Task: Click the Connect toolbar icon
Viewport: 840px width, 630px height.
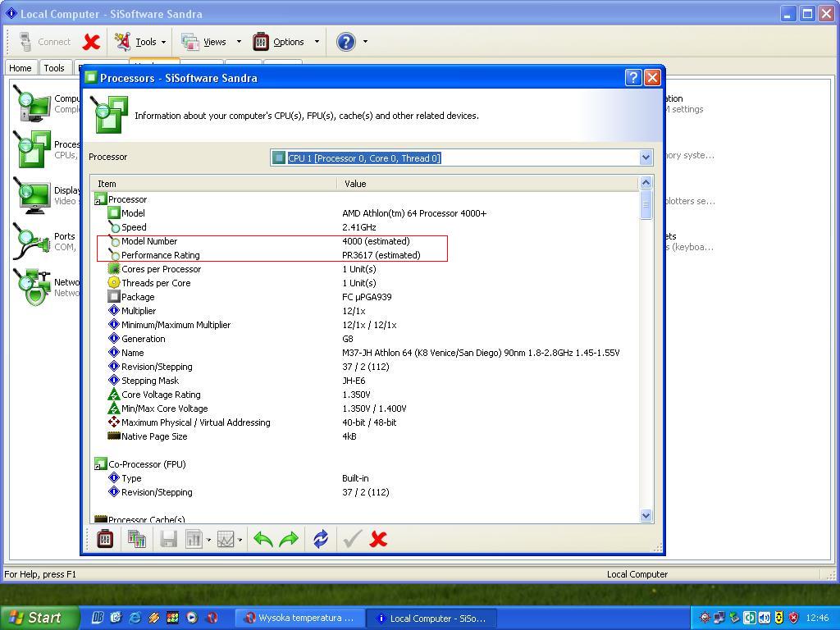Action: coord(25,42)
